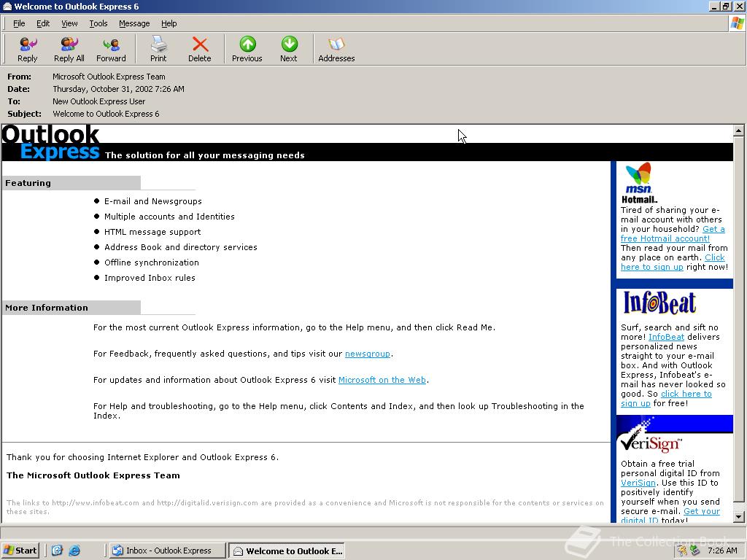Click the vertical scrollbar thumb
Image resolution: width=747 pixels, height=560 pixels.
738,319
